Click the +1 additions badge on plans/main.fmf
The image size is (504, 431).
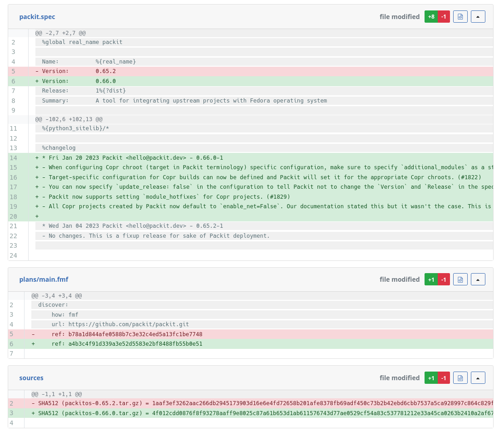[x=431, y=279]
